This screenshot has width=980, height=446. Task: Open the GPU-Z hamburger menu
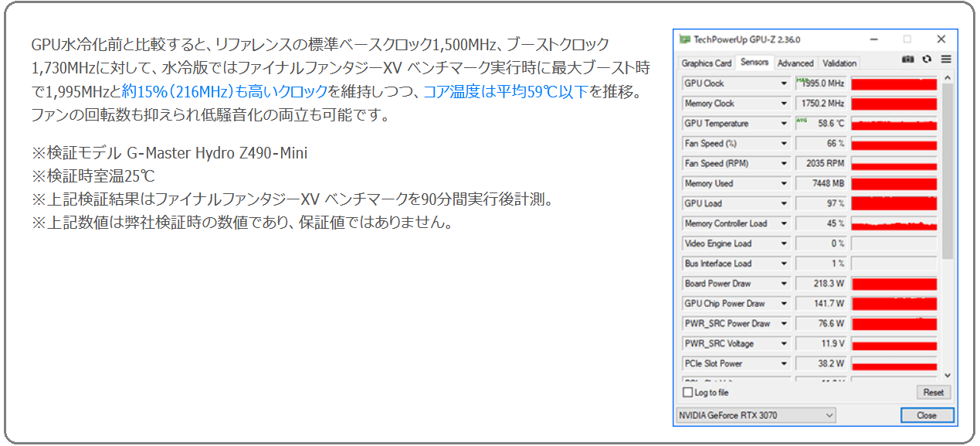[x=945, y=60]
